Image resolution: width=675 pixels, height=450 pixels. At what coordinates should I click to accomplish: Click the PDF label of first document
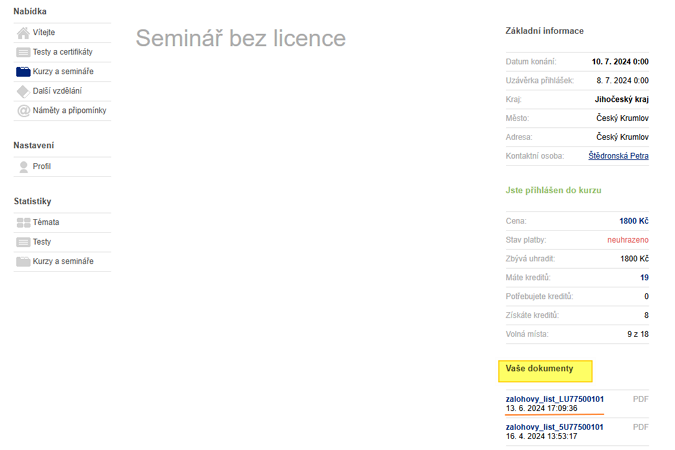point(641,399)
